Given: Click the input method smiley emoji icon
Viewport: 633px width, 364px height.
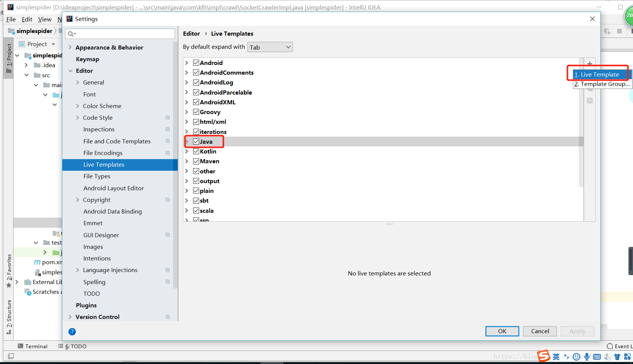Looking at the screenshot, I should tap(577, 356).
